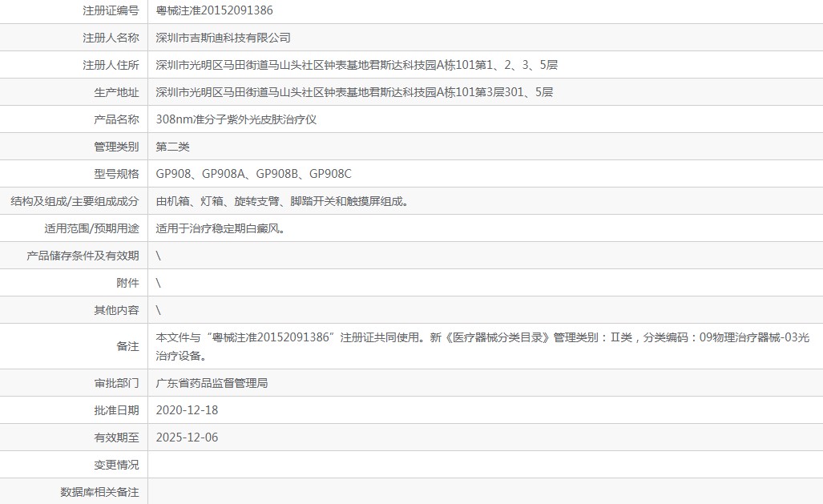Screen dimensions: 823x504
Task: Click the 数据库相关备注 label
Action: pos(99,493)
